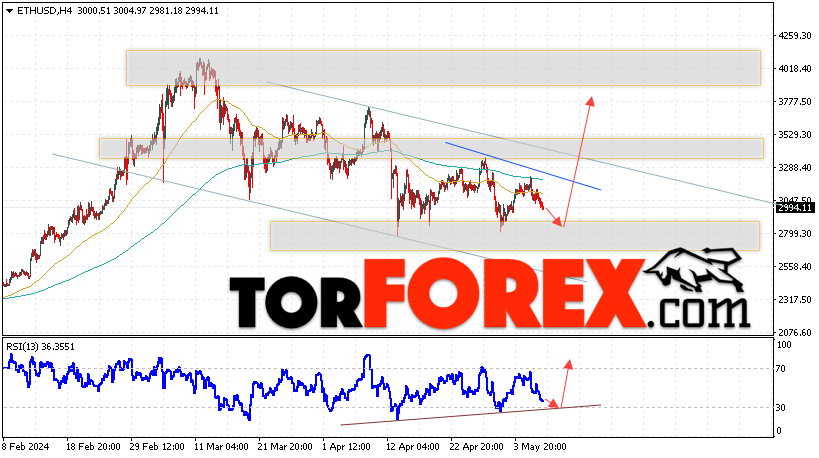Click the 2558.40 price axis label
The height and width of the screenshot is (458, 819).
coord(794,266)
